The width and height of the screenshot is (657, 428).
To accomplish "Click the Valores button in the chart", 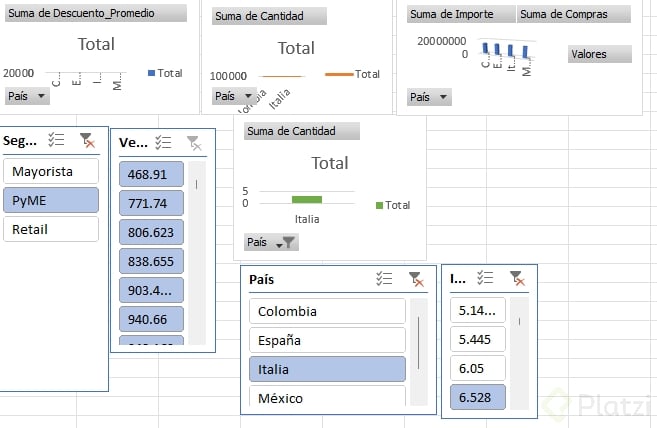I will [599, 54].
